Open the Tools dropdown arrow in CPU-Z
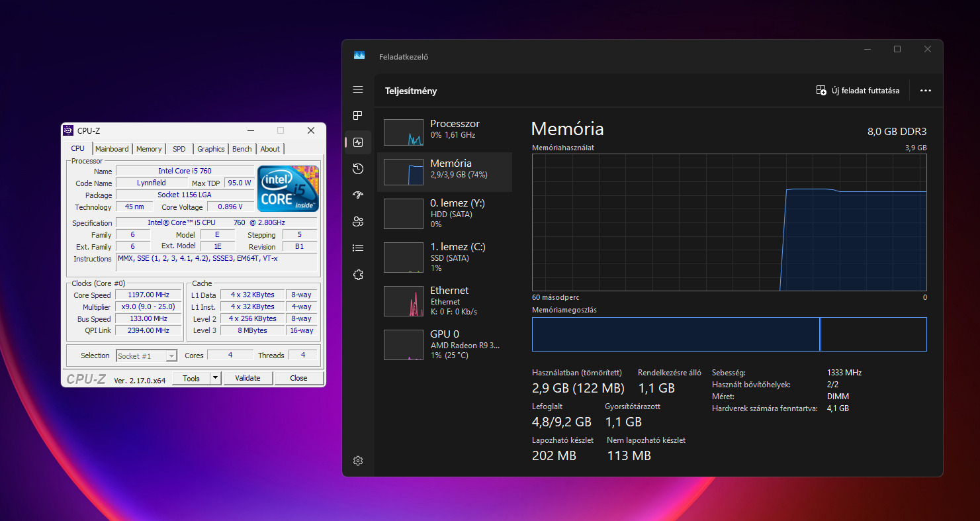The height and width of the screenshot is (521, 980). [x=215, y=378]
